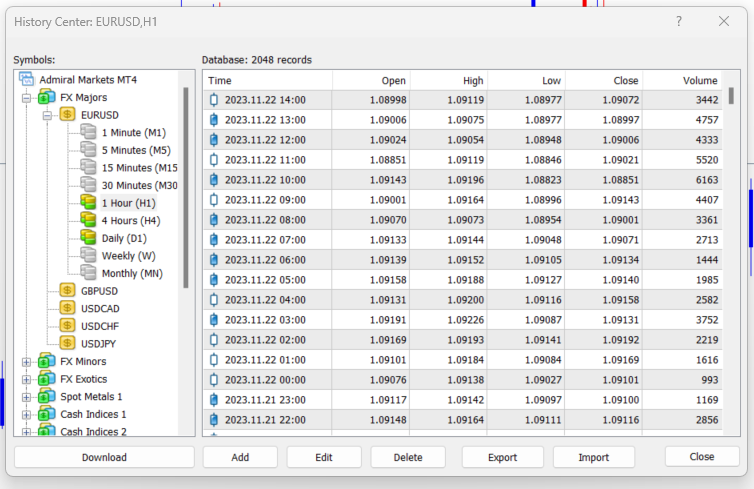Select the GBPUSD symbol label
This screenshot has height=489, width=754.
pos(99,291)
